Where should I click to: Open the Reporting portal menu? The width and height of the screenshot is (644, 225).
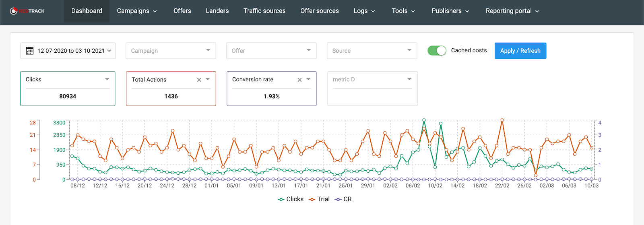point(512,11)
